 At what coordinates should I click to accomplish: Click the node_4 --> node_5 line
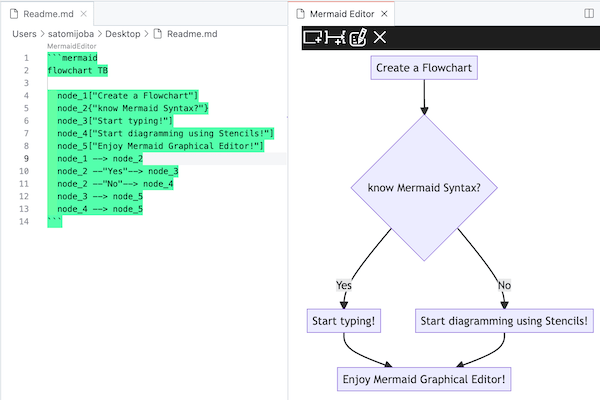point(100,209)
